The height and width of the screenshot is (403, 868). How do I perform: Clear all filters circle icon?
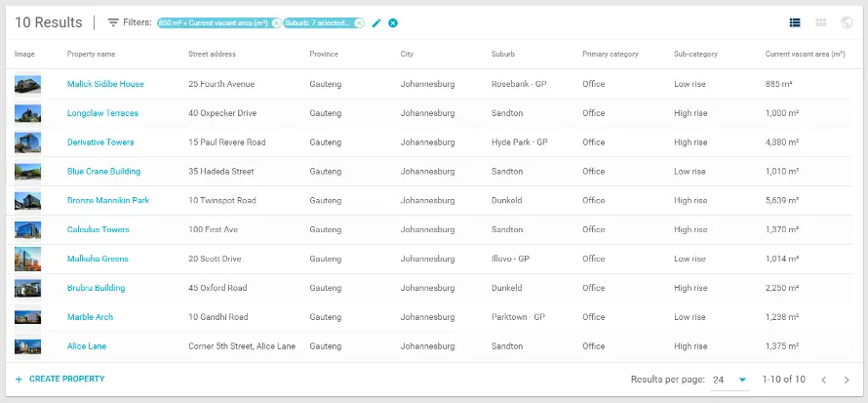(393, 22)
